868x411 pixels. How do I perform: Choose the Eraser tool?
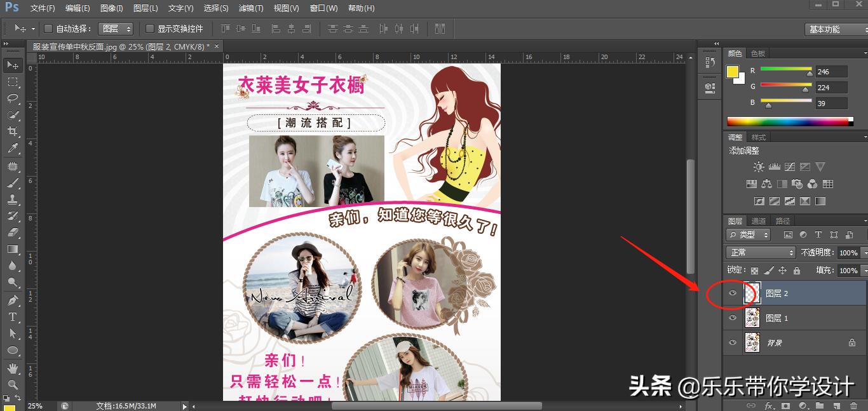[x=12, y=232]
